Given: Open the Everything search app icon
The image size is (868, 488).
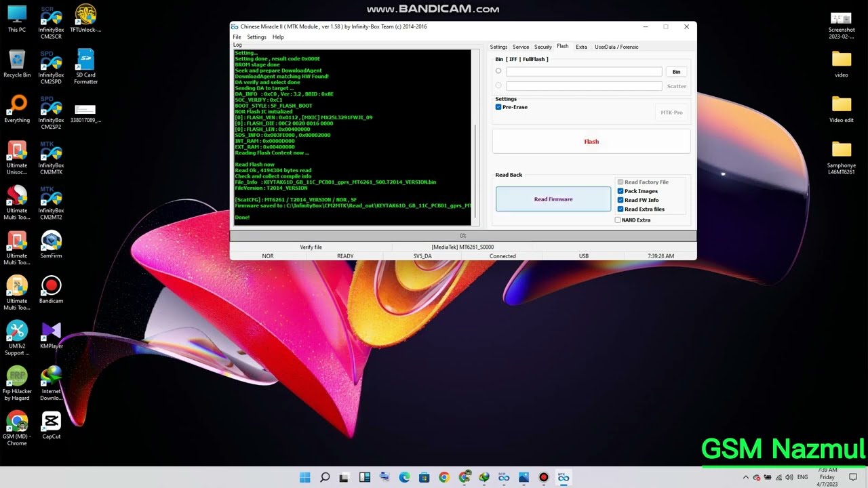Looking at the screenshot, I should click(x=17, y=110).
